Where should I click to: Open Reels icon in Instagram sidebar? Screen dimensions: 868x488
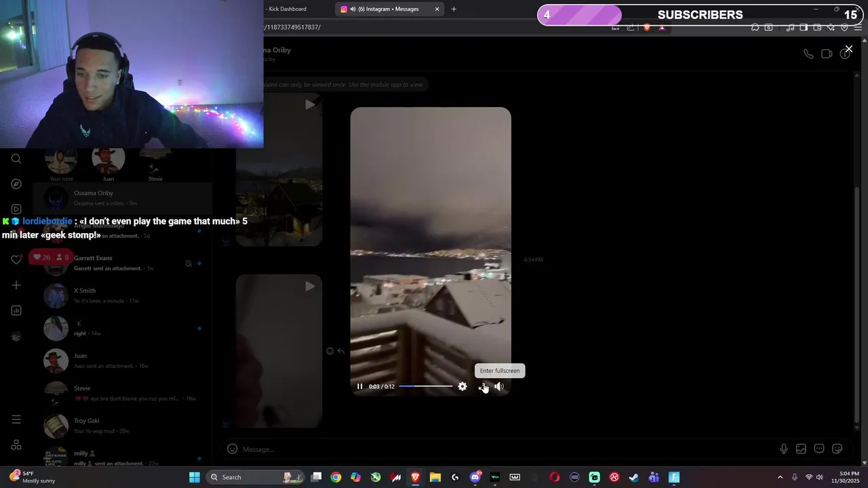[16, 209]
